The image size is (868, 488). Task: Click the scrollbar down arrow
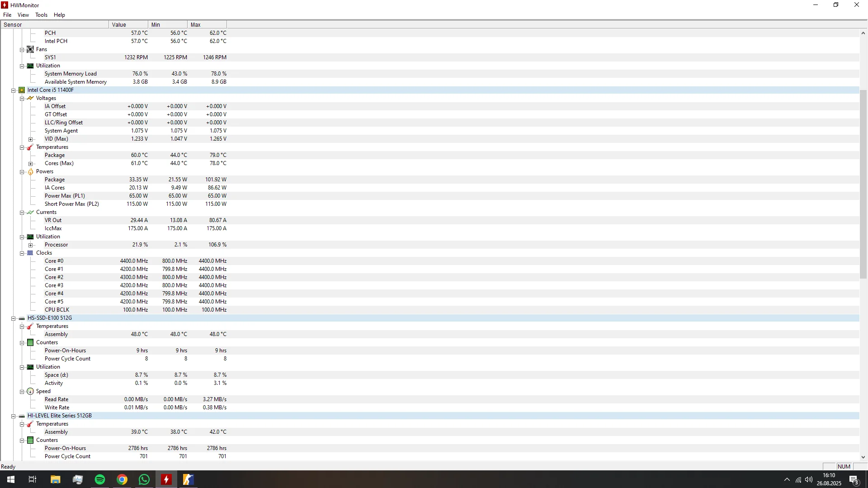[x=863, y=457]
